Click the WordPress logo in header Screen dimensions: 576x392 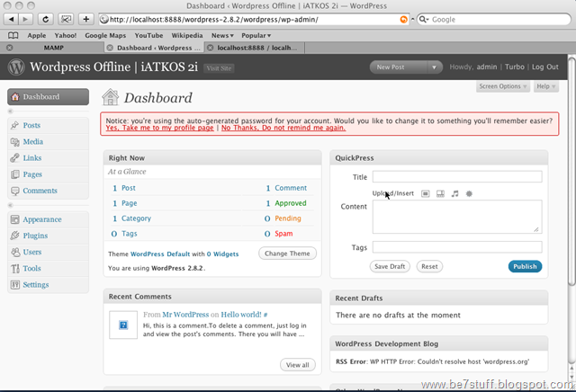(16, 67)
